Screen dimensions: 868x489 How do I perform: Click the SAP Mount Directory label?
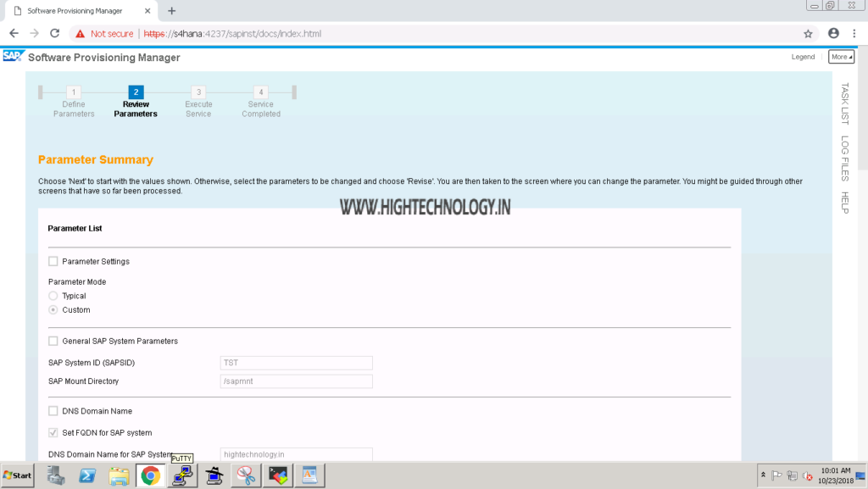83,381
